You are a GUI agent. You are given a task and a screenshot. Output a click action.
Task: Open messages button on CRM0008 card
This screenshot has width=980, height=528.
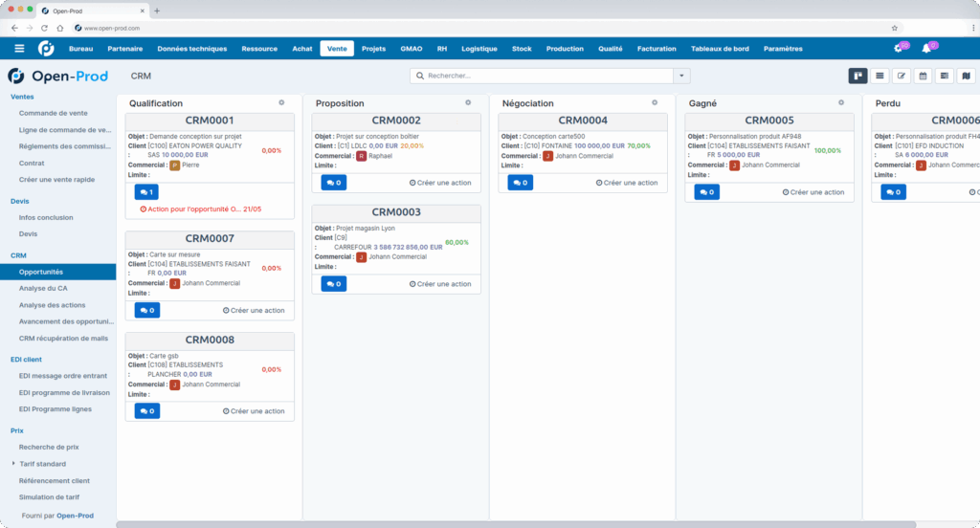pos(146,410)
